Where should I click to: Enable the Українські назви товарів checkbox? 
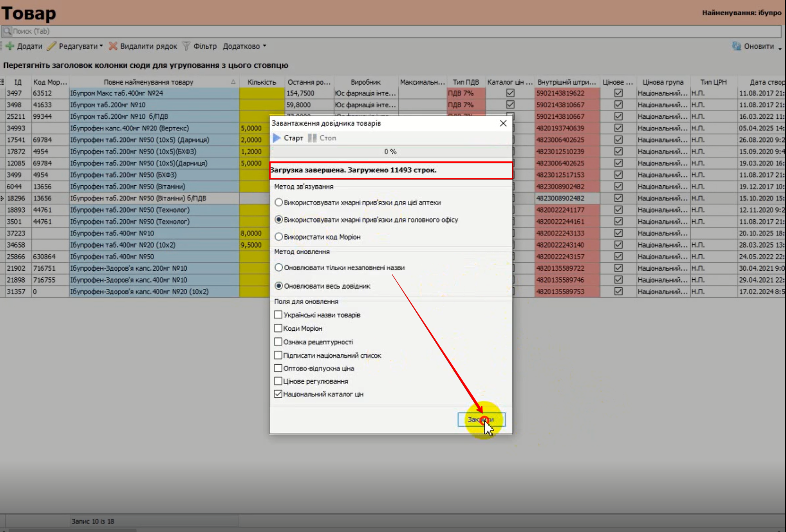[x=278, y=315]
